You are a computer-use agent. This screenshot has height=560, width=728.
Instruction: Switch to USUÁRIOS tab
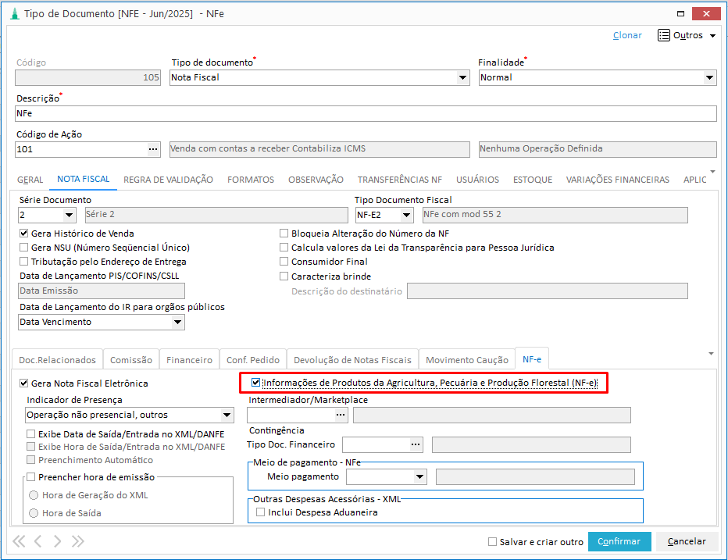[477, 180]
